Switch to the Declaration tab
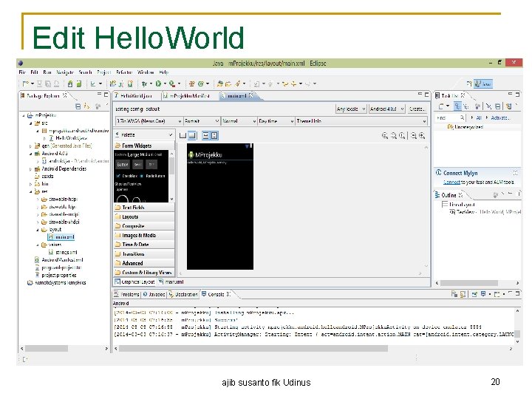The width and height of the screenshot is (532, 399). [x=183, y=294]
